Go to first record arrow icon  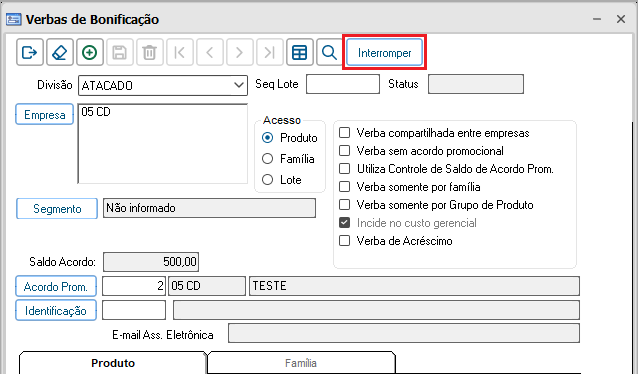pos(180,52)
